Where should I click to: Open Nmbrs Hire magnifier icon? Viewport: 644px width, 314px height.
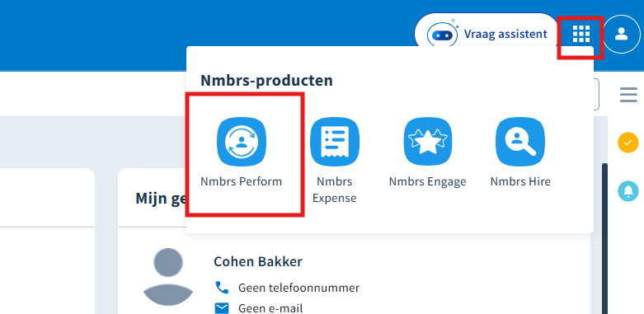tap(520, 142)
